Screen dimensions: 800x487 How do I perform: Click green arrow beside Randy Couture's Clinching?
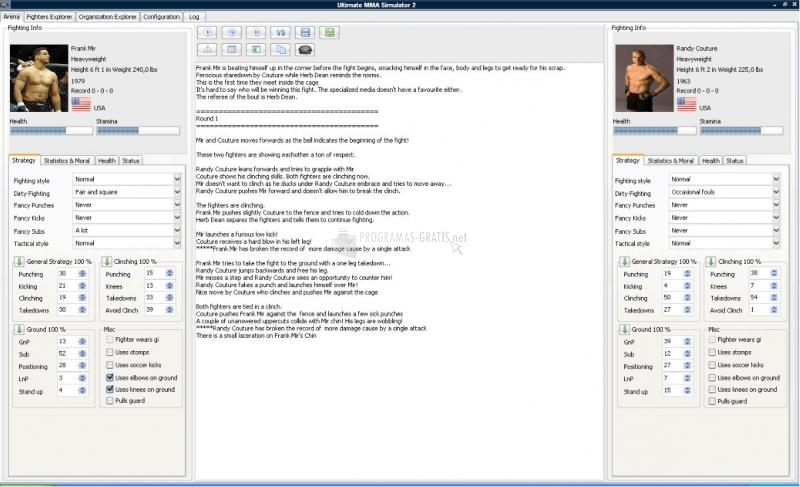click(x=710, y=262)
